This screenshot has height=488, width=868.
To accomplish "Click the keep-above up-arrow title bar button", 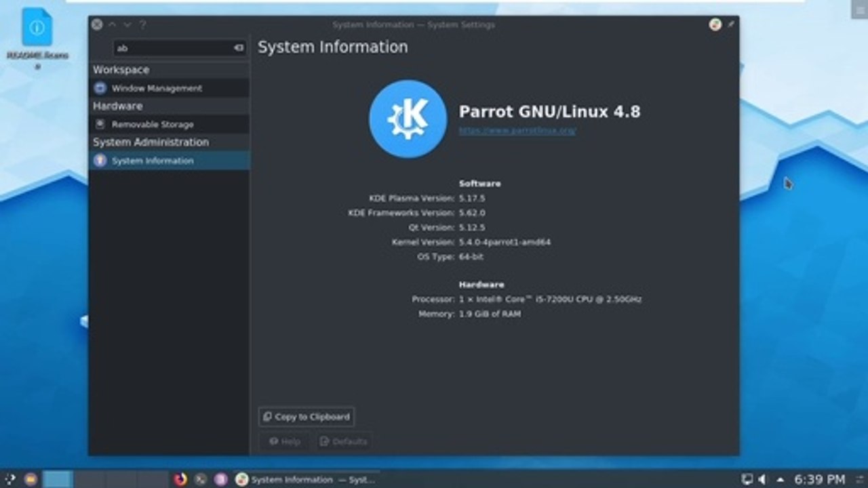I will pos(113,24).
